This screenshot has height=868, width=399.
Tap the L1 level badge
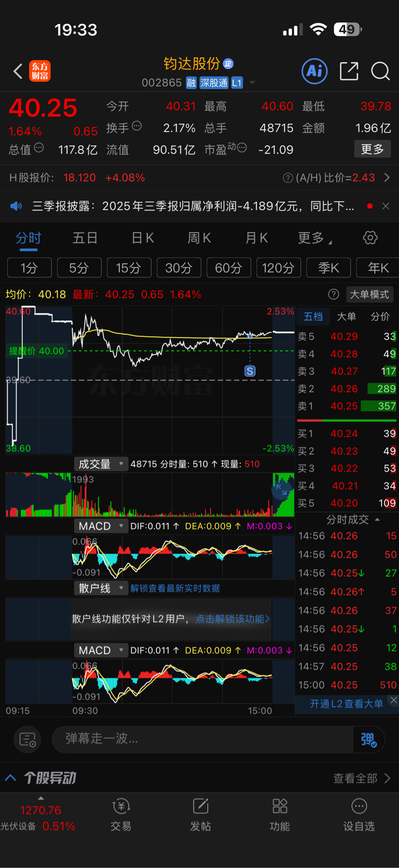point(237,83)
